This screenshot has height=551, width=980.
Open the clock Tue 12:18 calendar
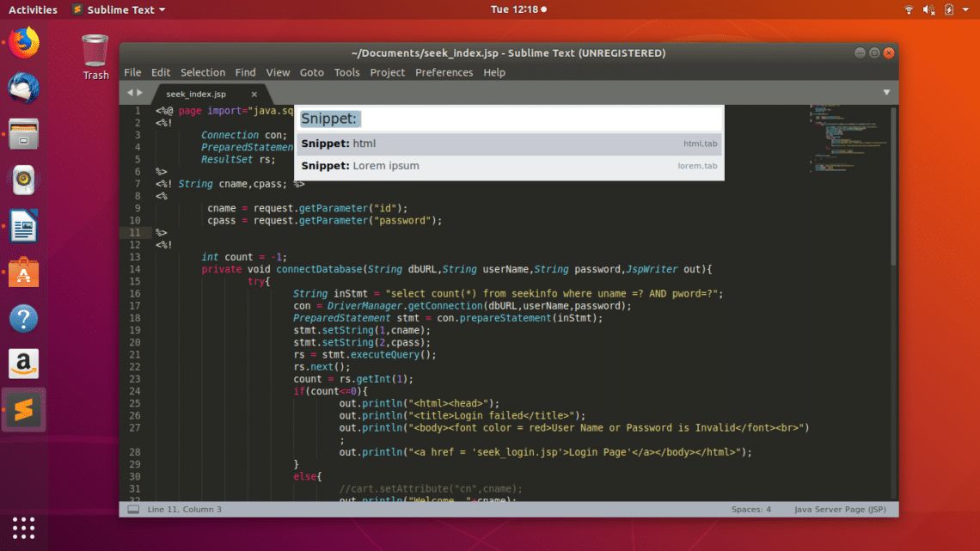(x=518, y=9)
